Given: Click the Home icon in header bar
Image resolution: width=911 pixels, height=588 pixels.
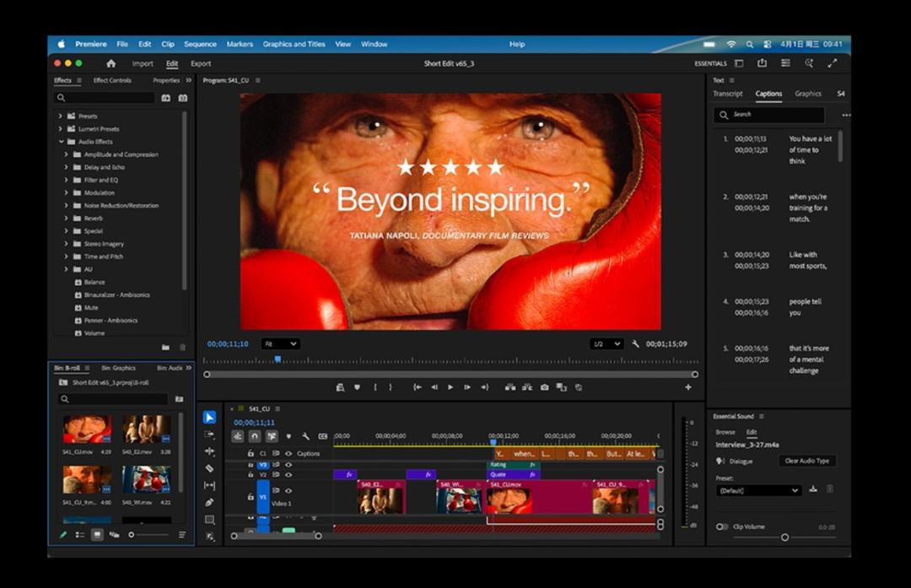Looking at the screenshot, I should coord(111,63).
